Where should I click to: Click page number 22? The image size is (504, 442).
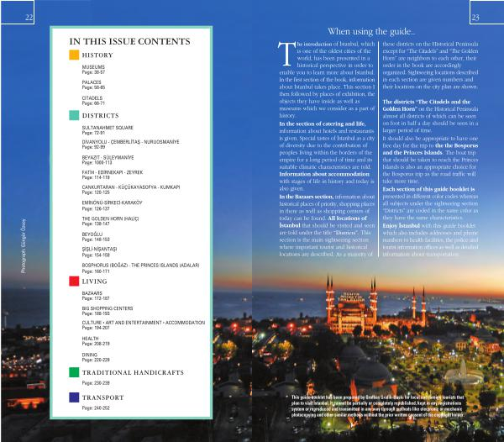29,16
